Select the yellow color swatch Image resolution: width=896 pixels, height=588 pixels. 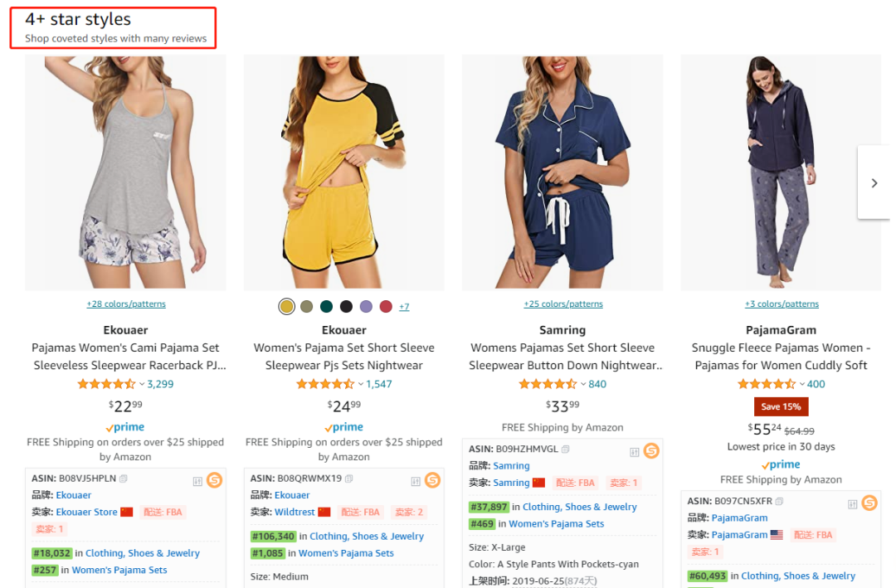pyautogui.click(x=287, y=307)
